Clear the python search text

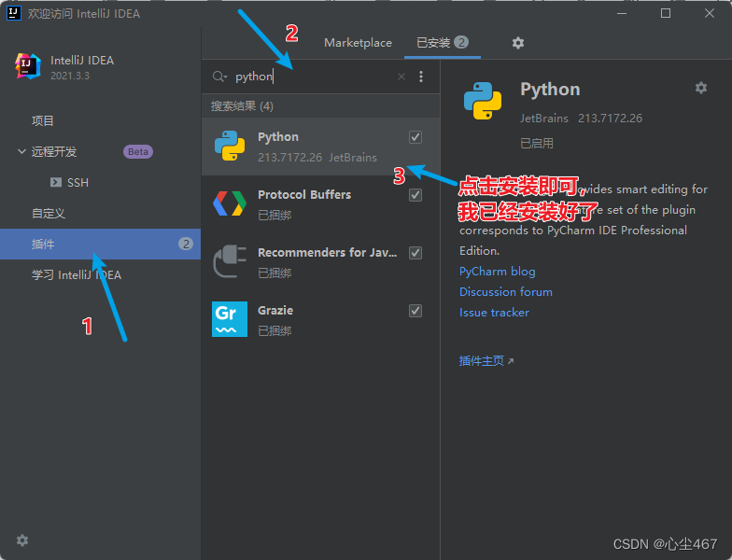pos(401,77)
